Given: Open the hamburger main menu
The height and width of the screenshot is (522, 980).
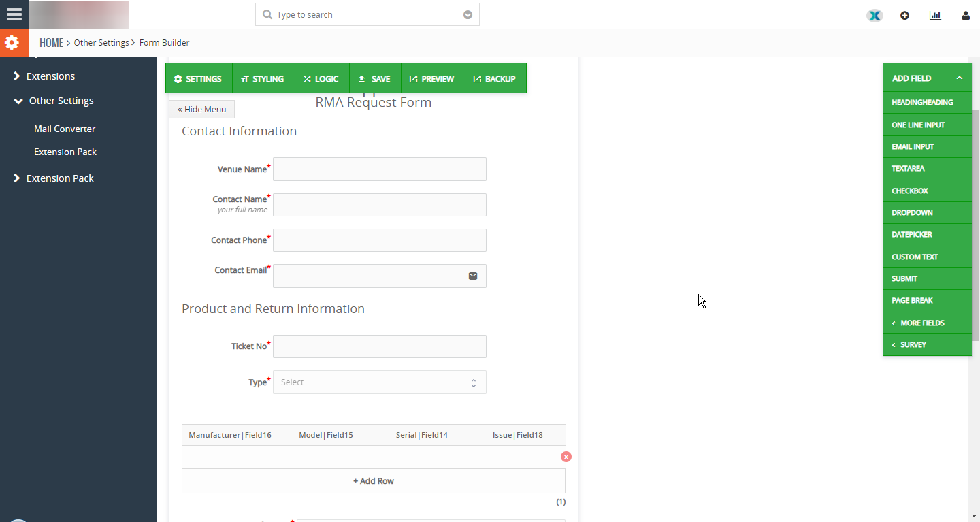Looking at the screenshot, I should tap(14, 14).
